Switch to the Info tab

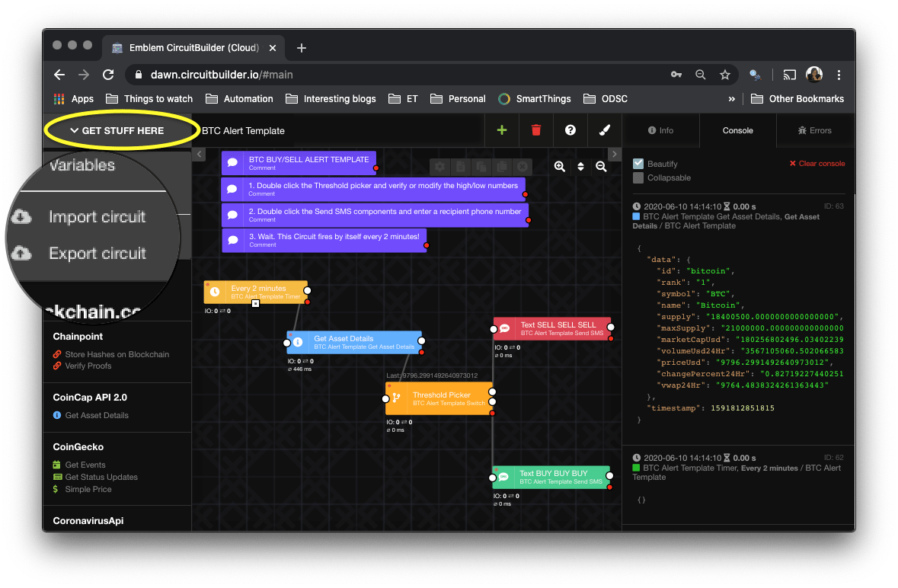660,130
